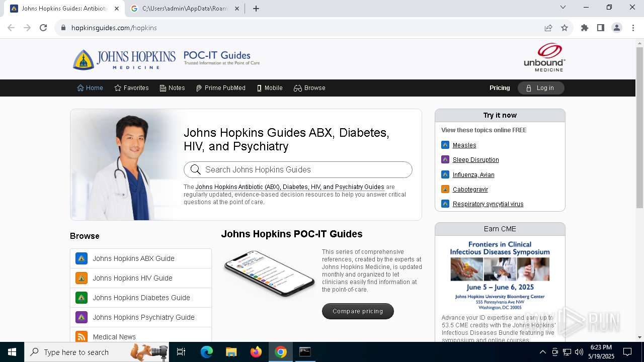Image resolution: width=644 pixels, height=362 pixels.
Task: Go to Home in the navigation bar
Action: click(x=90, y=88)
